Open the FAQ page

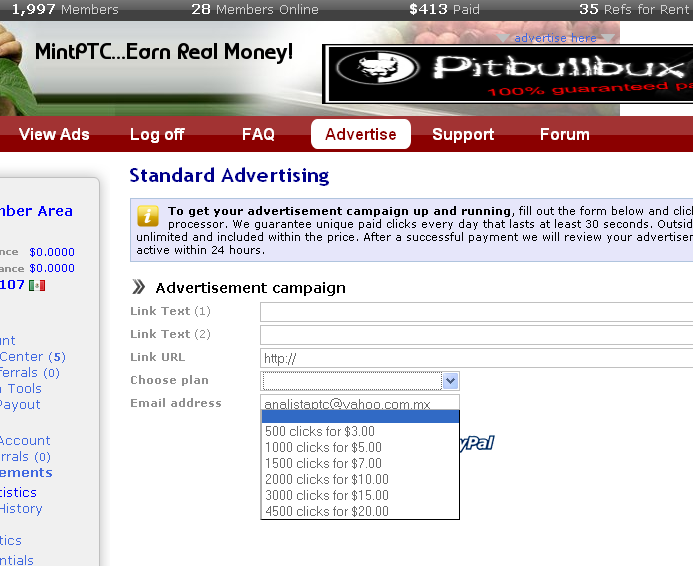click(258, 134)
